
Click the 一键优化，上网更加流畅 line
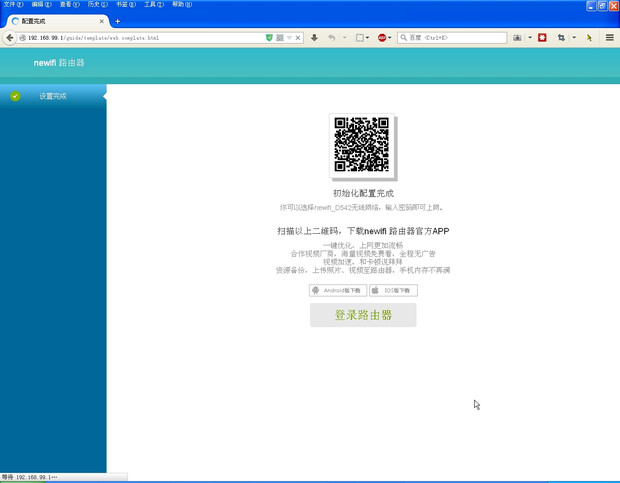(x=363, y=245)
